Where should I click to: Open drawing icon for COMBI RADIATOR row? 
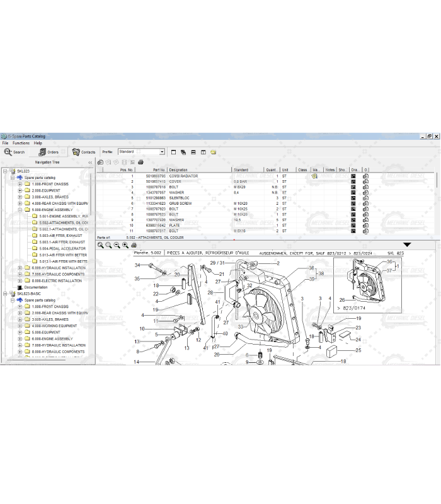click(353, 176)
